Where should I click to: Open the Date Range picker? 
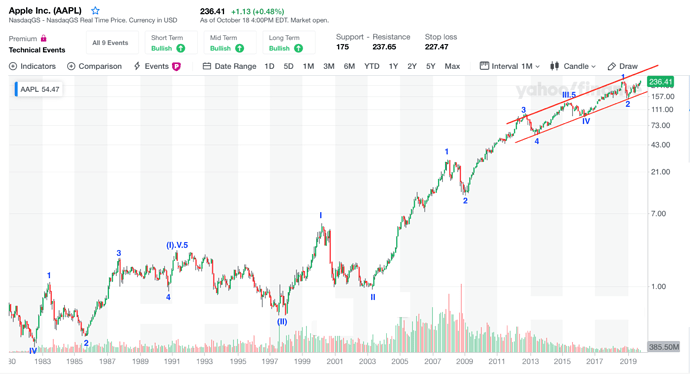(x=229, y=66)
